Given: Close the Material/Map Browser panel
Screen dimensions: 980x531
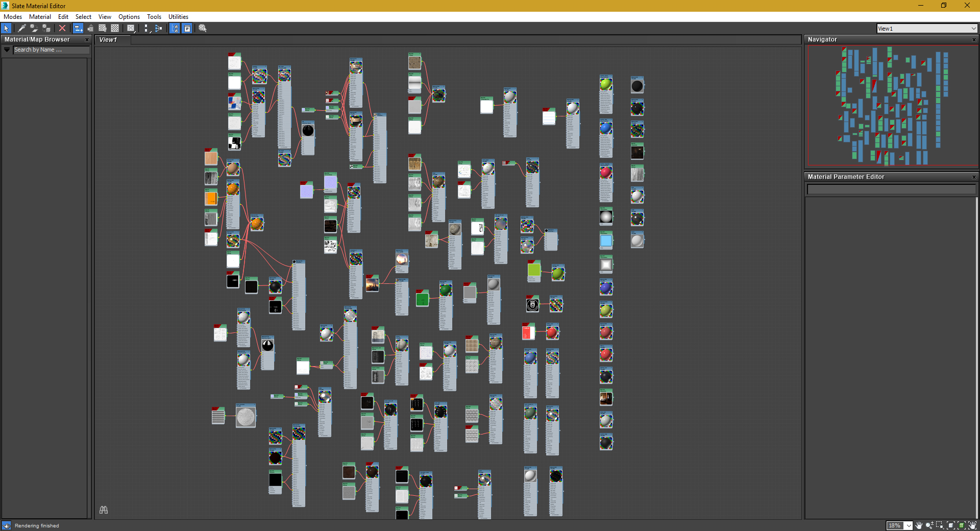Looking at the screenshot, I should pyautogui.click(x=87, y=40).
